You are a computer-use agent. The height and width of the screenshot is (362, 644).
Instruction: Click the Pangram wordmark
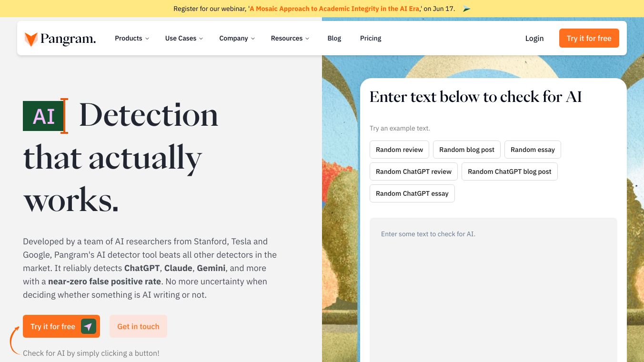pos(68,39)
